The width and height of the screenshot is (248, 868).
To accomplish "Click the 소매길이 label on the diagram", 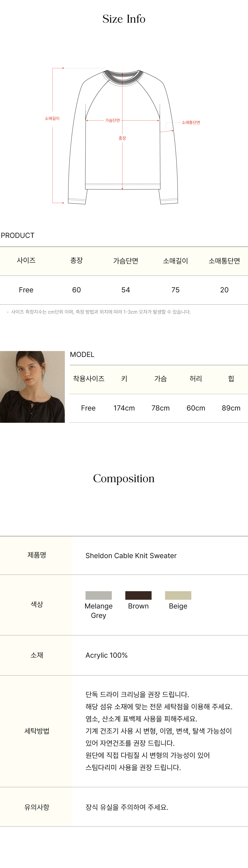I will pyautogui.click(x=52, y=119).
